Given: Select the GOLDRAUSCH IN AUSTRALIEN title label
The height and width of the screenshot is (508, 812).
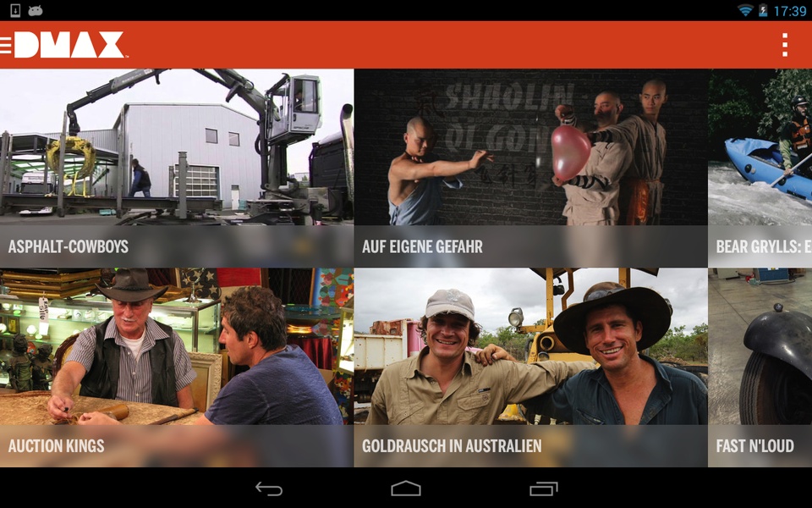Looking at the screenshot, I should tap(452, 446).
